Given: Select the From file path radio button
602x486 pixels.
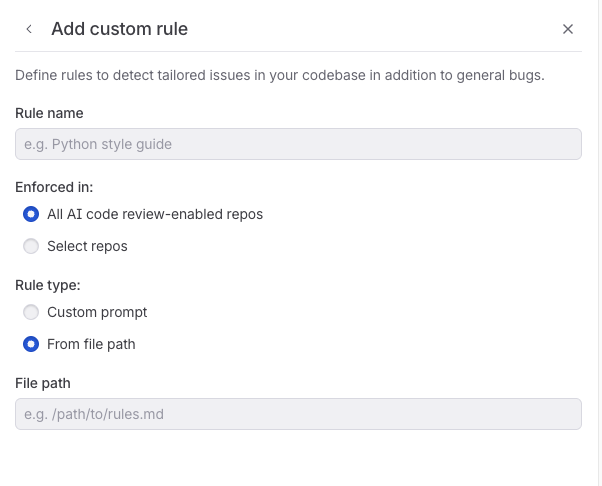Looking at the screenshot, I should (x=31, y=344).
